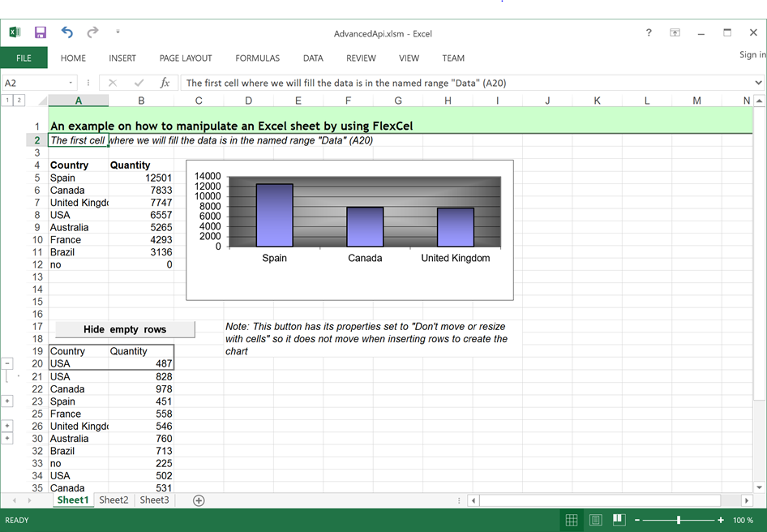Expand the outline group at row 23
Screen dimensions: 767x532
[7, 401]
